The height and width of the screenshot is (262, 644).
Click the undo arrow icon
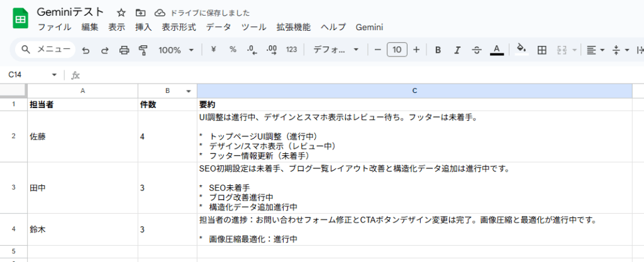click(x=86, y=50)
